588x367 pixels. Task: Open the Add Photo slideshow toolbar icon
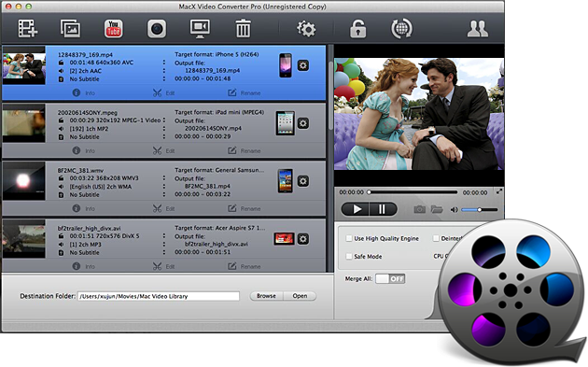[71, 29]
